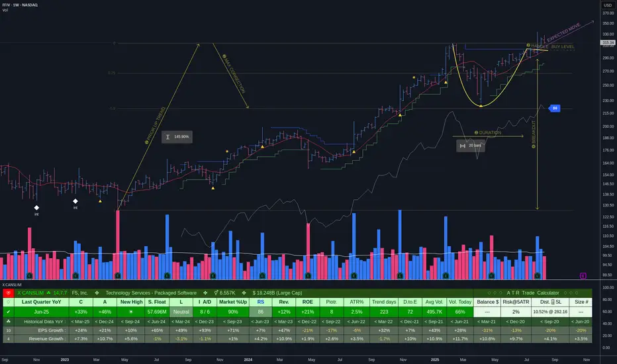Select the PRIOR UP TREND drawing label

coord(156,126)
